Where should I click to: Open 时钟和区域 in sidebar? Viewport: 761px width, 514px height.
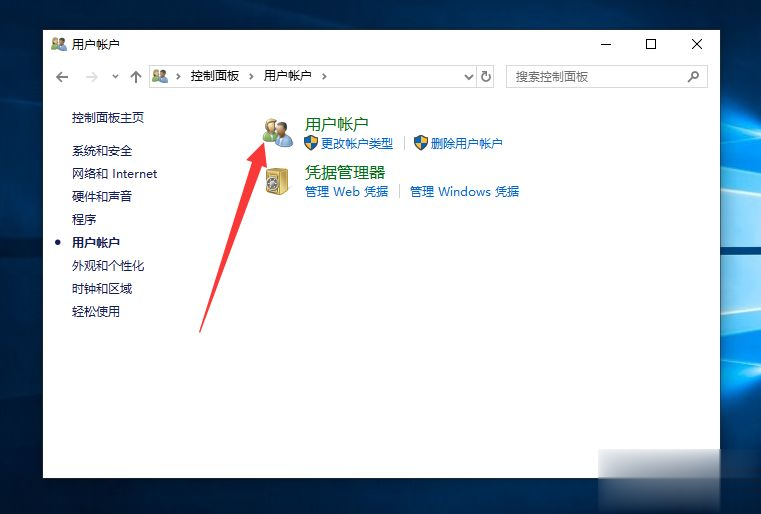(x=102, y=289)
